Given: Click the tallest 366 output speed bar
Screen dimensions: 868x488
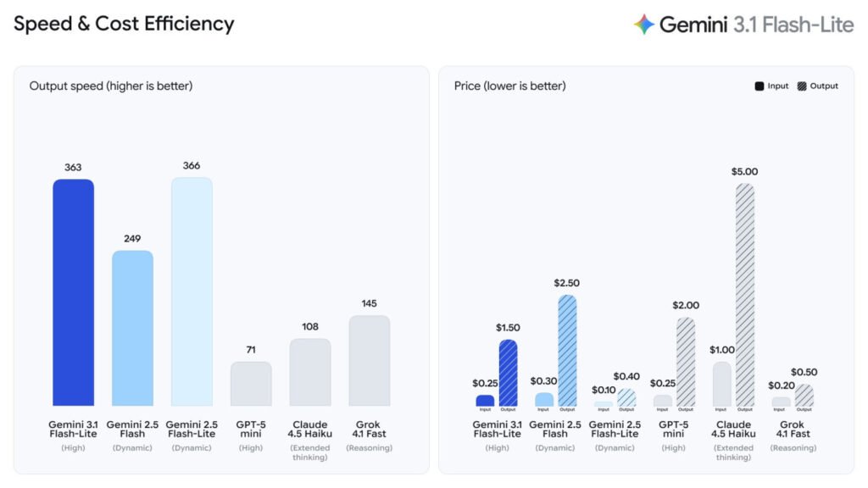Looking at the screenshot, I should (192, 291).
